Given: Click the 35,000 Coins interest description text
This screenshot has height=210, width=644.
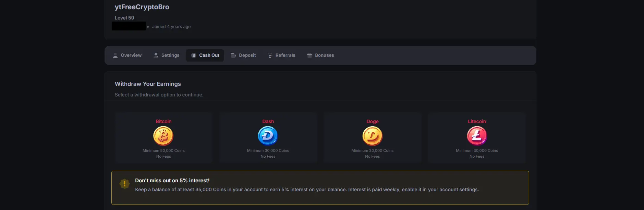Looking at the screenshot, I should (x=307, y=189).
